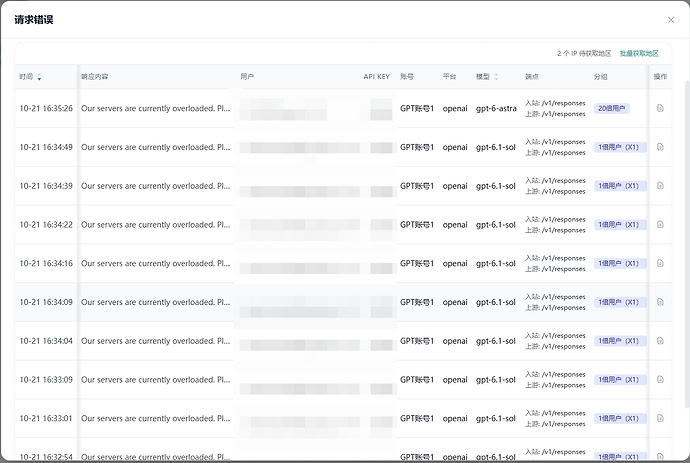The width and height of the screenshot is (690, 463).
Task: Click the 平台 column header
Action: pos(449,77)
